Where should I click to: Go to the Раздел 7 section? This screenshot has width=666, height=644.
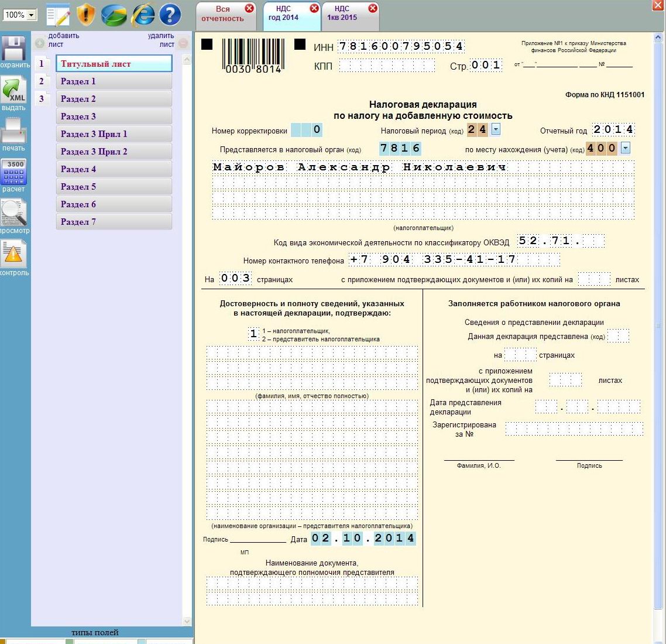pyautogui.click(x=114, y=222)
